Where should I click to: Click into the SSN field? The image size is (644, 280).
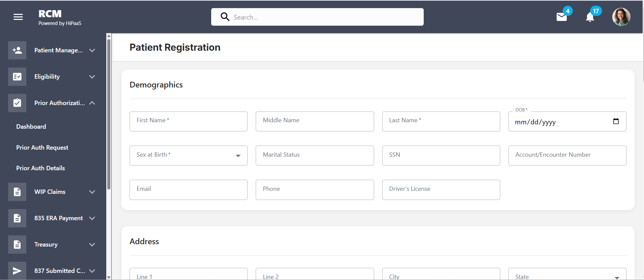coord(441,155)
